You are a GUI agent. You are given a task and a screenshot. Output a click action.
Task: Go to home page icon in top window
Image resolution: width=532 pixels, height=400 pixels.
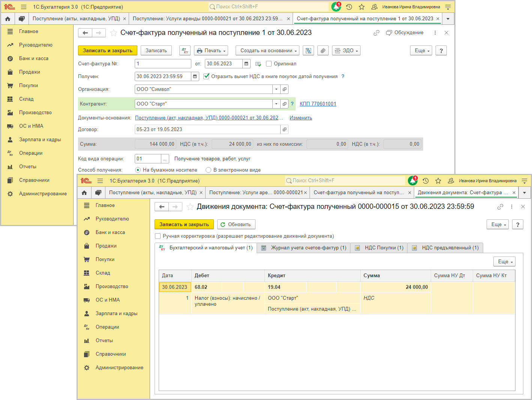tap(8, 18)
